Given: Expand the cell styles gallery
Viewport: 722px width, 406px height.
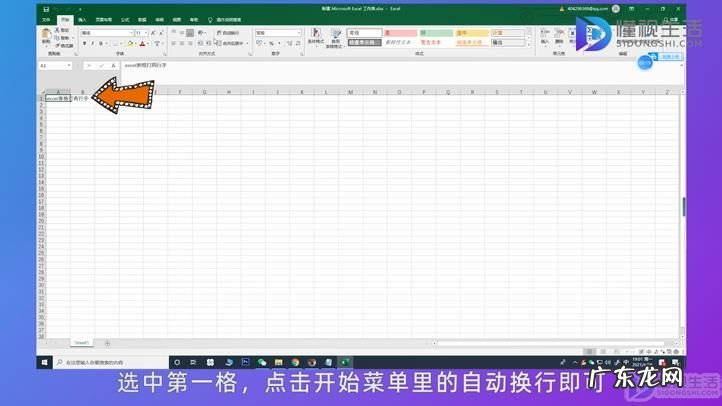Looking at the screenshot, I should 529,45.
